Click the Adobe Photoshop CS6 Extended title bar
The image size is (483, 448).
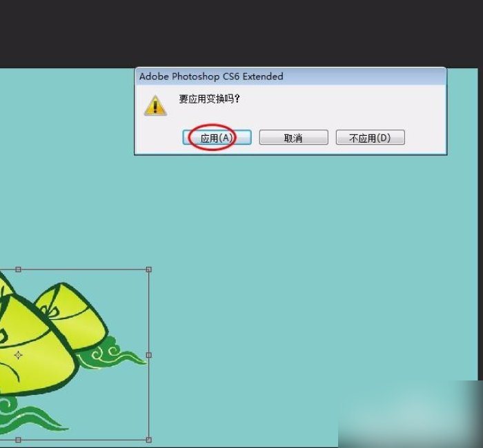tap(290, 77)
